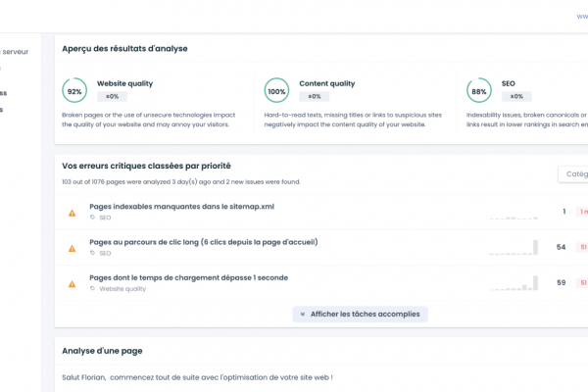Click the tag icon under click path issue
This screenshot has height=392, width=588.
93,253
